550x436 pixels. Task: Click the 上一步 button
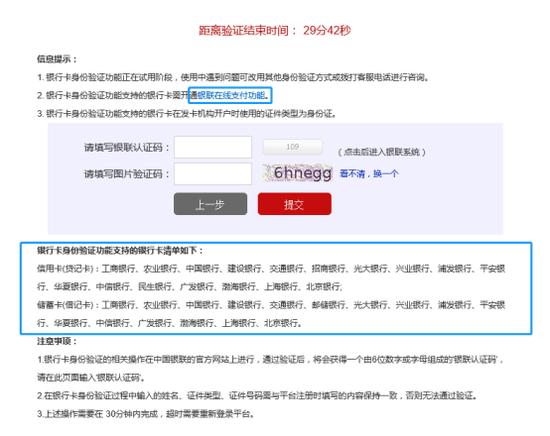[210, 204]
